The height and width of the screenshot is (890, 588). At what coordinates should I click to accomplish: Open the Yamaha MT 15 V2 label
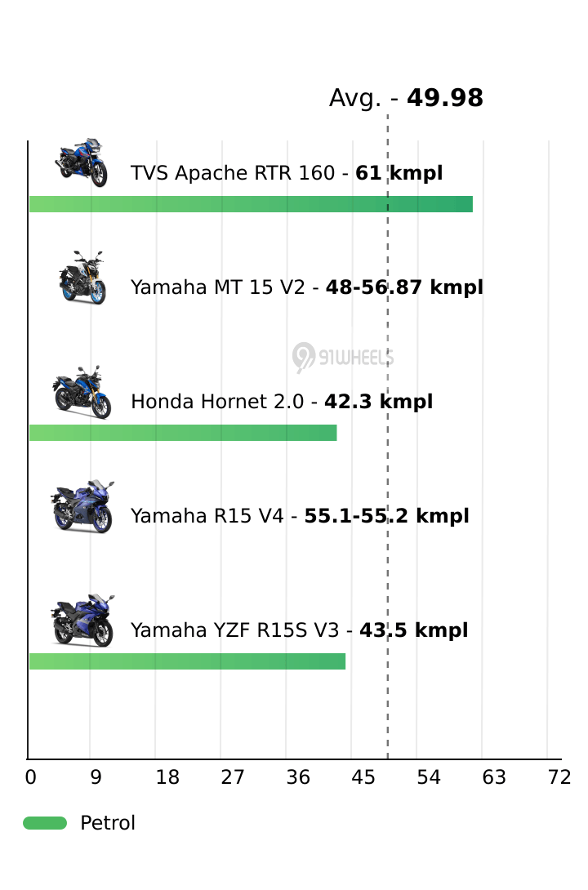306,287
